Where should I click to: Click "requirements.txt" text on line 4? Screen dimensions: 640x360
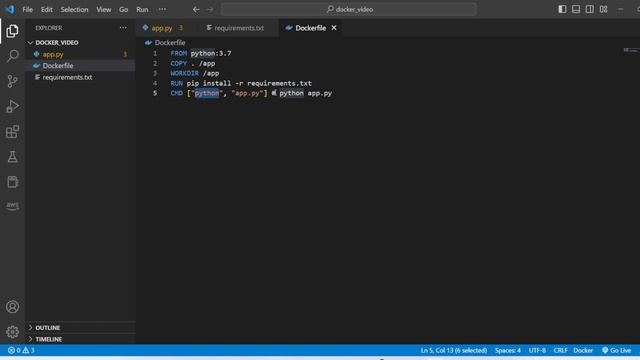279,83
